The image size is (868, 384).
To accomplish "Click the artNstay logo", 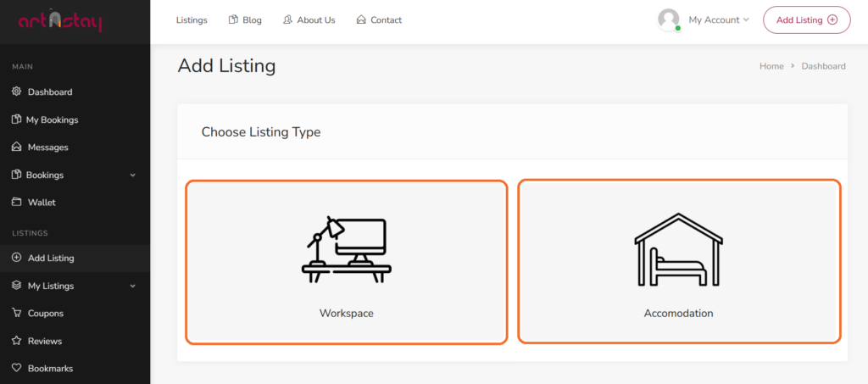I will click(59, 21).
